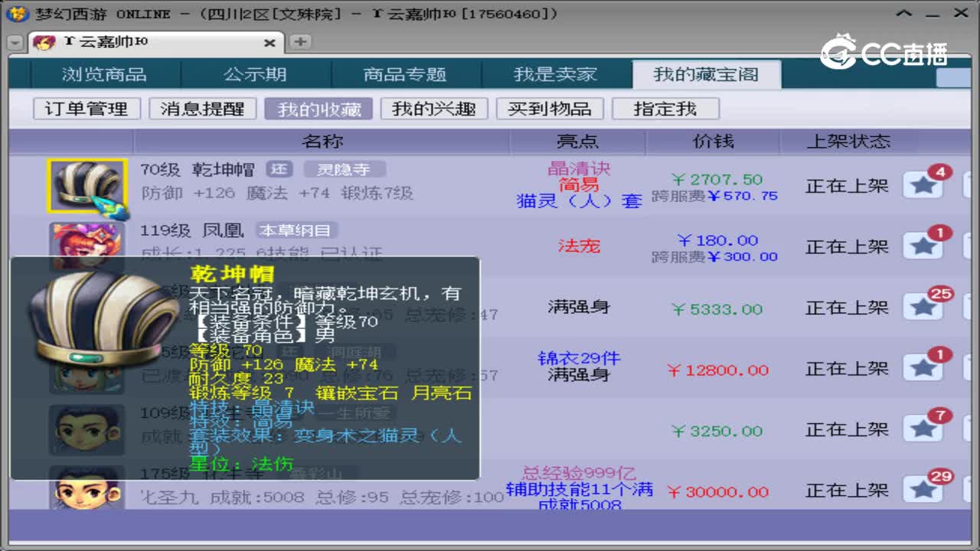Image resolution: width=980 pixels, height=551 pixels.
Task: Select the 我的收藏 button
Action: point(318,109)
